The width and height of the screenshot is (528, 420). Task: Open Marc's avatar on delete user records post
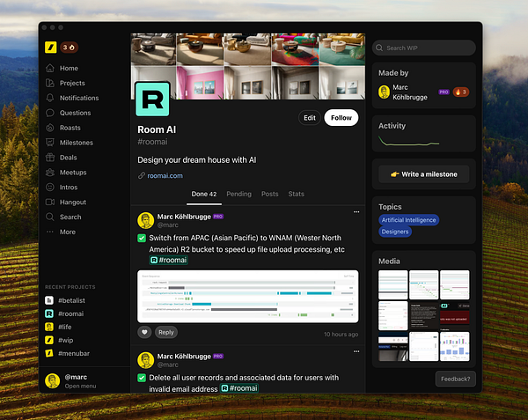tap(146, 360)
